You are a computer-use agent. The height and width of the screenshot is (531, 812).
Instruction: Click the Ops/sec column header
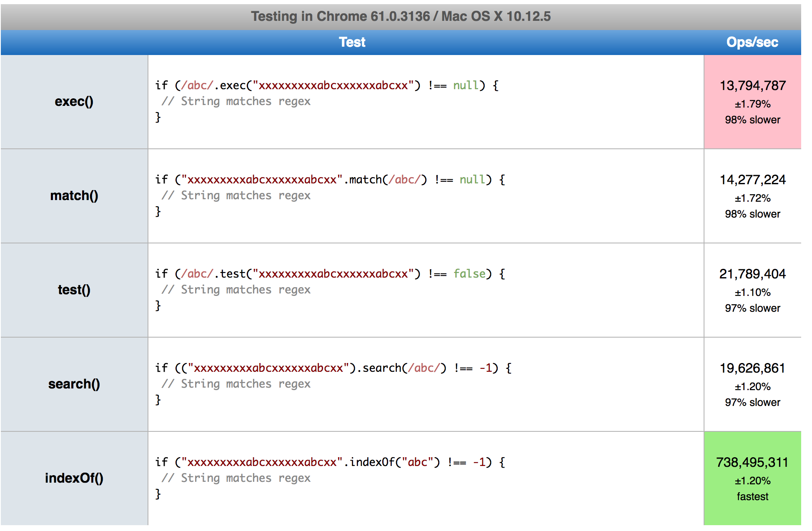pyautogui.click(x=752, y=42)
